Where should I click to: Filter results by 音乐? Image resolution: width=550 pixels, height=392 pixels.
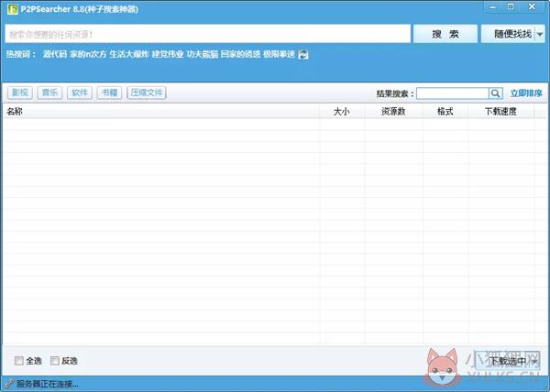pos(49,93)
